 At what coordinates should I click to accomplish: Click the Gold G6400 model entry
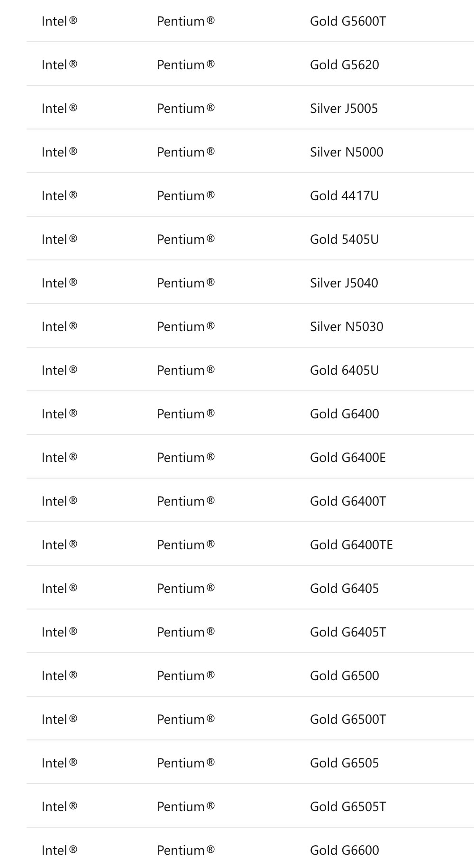pos(345,414)
